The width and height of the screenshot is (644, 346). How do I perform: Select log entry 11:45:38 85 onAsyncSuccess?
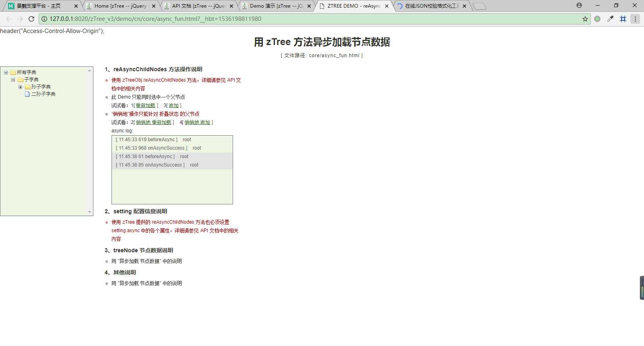tap(172, 165)
